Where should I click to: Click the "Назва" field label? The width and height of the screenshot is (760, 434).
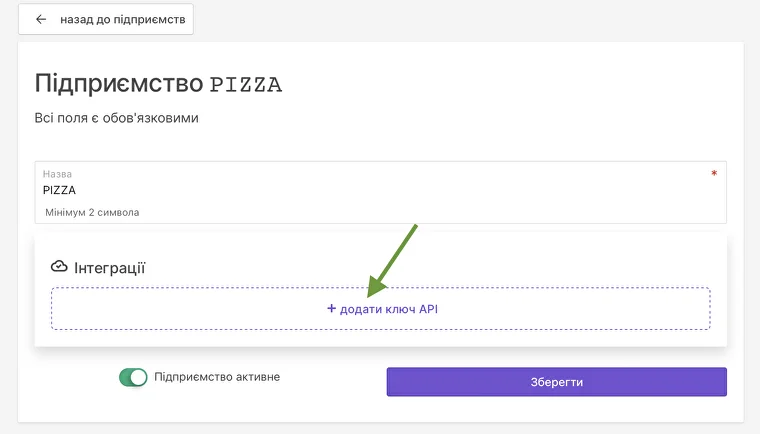click(57, 174)
